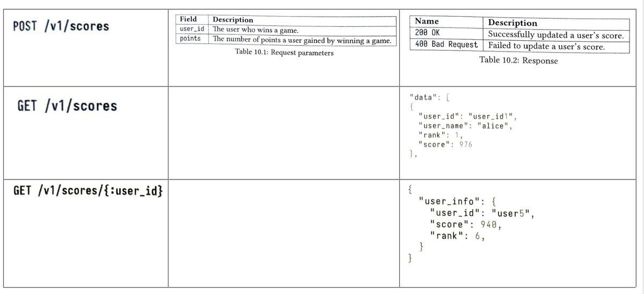Click the 400 Bad Request status cell
The image size is (644, 294).
[447, 44]
